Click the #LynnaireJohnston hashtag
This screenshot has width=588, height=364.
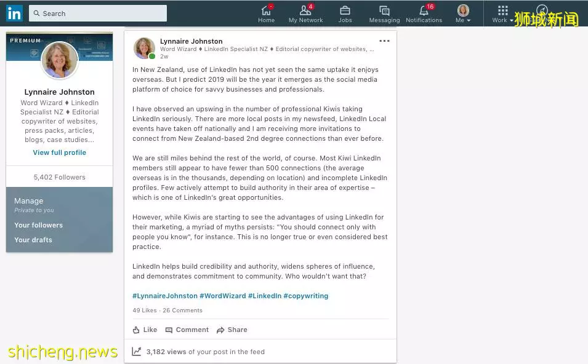[x=164, y=296]
